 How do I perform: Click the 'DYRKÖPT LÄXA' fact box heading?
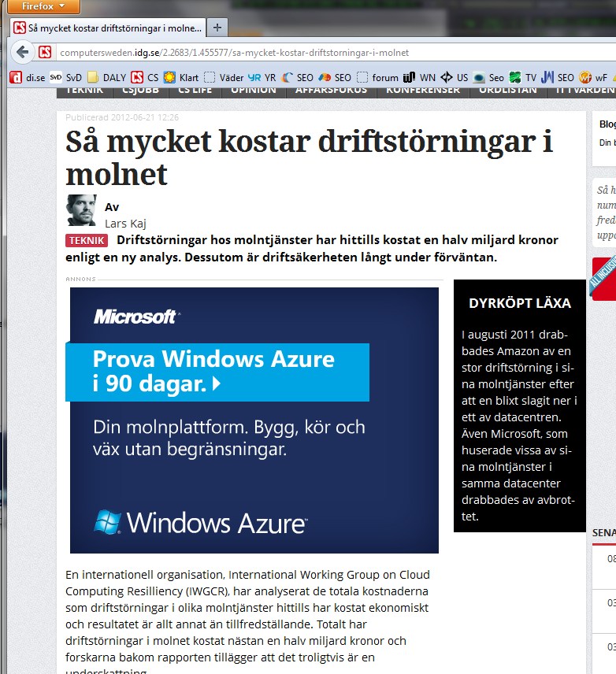pyautogui.click(x=520, y=303)
